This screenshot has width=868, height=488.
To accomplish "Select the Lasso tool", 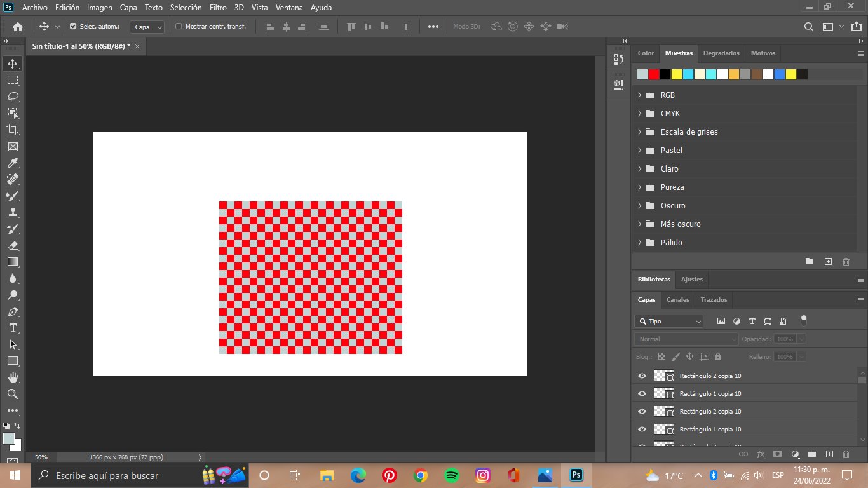I will click(x=13, y=97).
